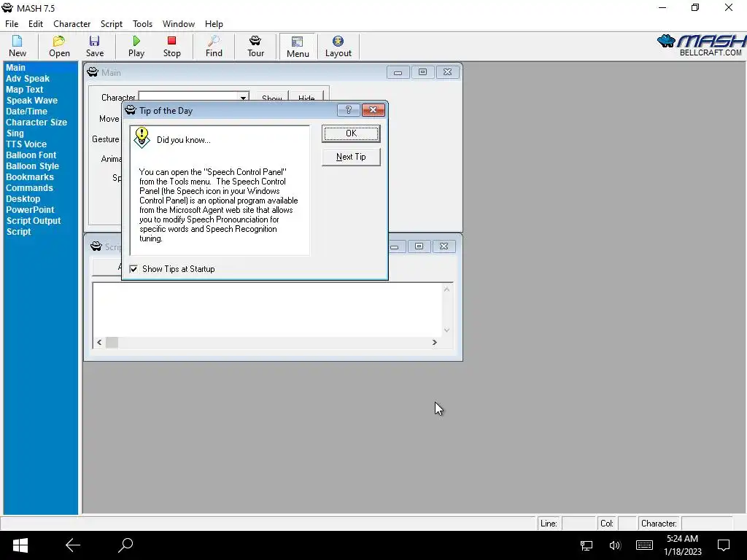Select the last sidebar entry, Script

coord(18,232)
